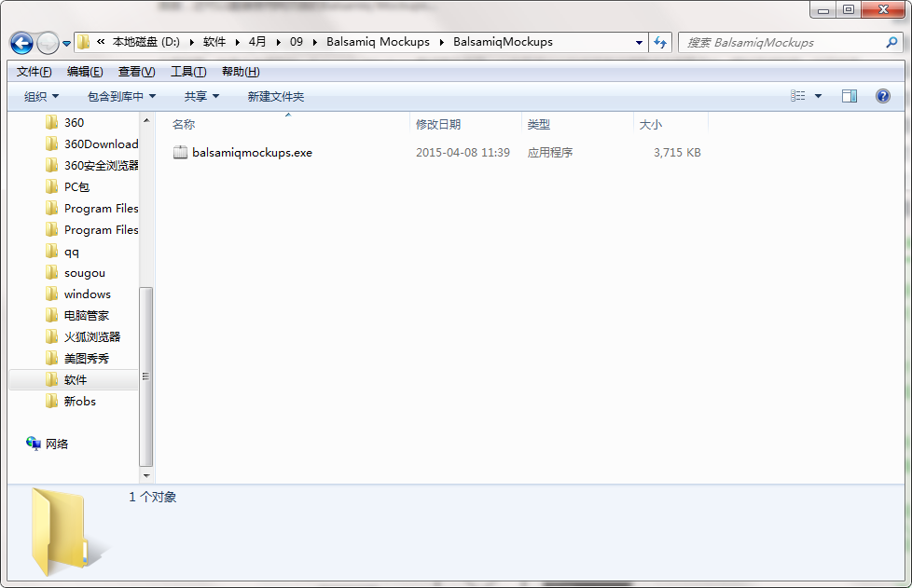Open the 共享 dropdown
Screen dimensions: 912x588
(x=201, y=97)
